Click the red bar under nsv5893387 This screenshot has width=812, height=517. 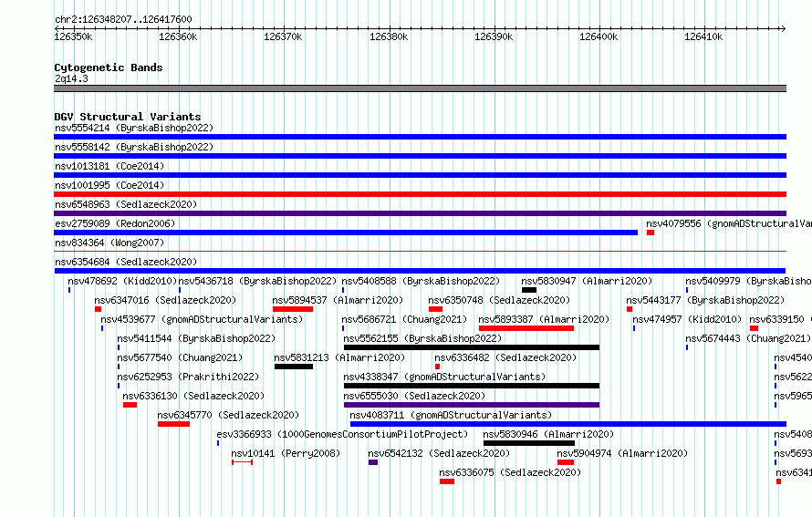[x=526, y=328]
